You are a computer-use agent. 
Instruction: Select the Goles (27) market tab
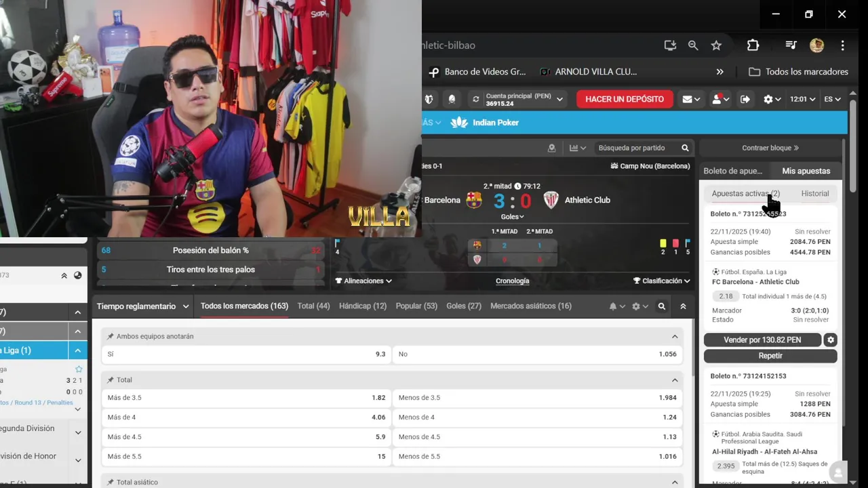pyautogui.click(x=464, y=306)
